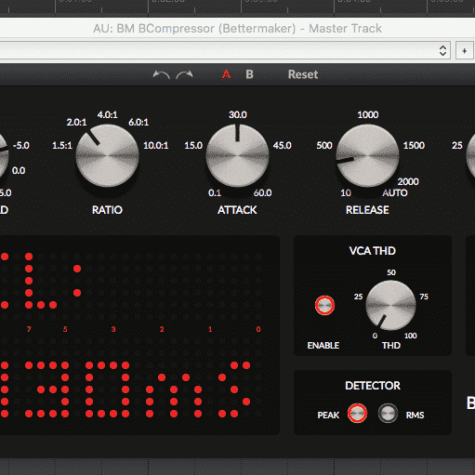Click the LED dot-matrix meter display
The width and height of the screenshot is (475, 475).
(x=140, y=335)
